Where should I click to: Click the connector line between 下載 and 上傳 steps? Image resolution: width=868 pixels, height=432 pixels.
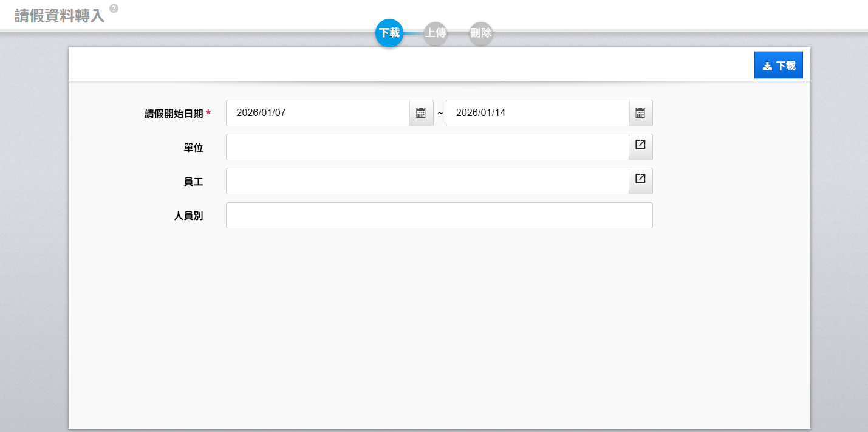[x=413, y=33]
